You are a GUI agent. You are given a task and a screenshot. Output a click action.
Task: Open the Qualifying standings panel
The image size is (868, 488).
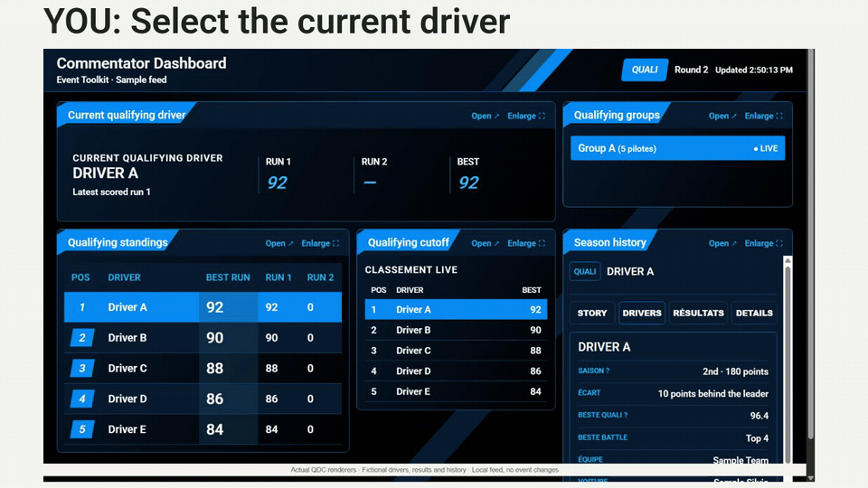(x=279, y=243)
